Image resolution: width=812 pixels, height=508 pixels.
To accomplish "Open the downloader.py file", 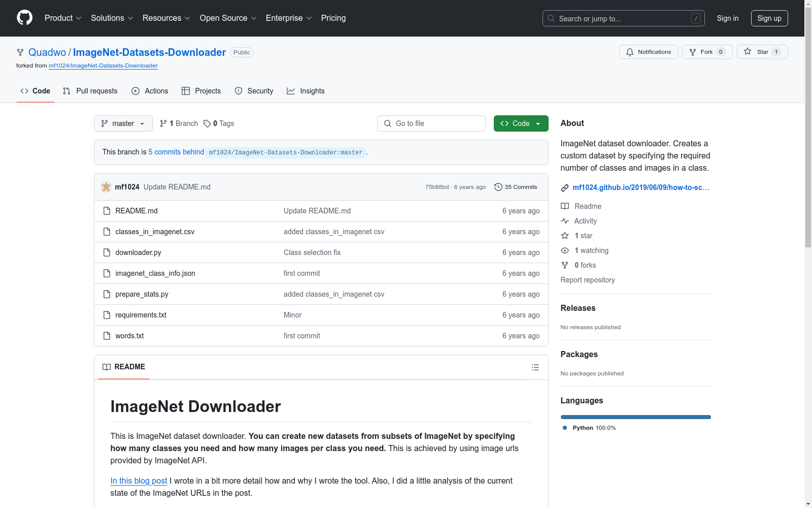I will [138, 252].
